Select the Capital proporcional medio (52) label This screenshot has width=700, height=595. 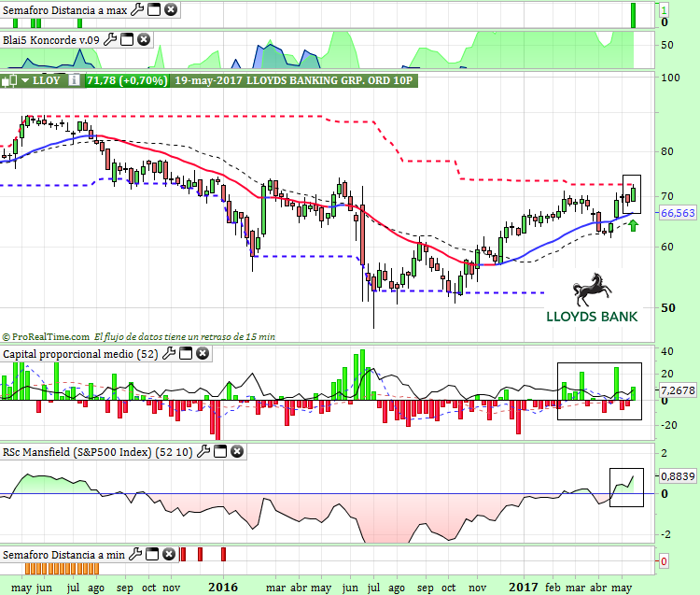81,354
